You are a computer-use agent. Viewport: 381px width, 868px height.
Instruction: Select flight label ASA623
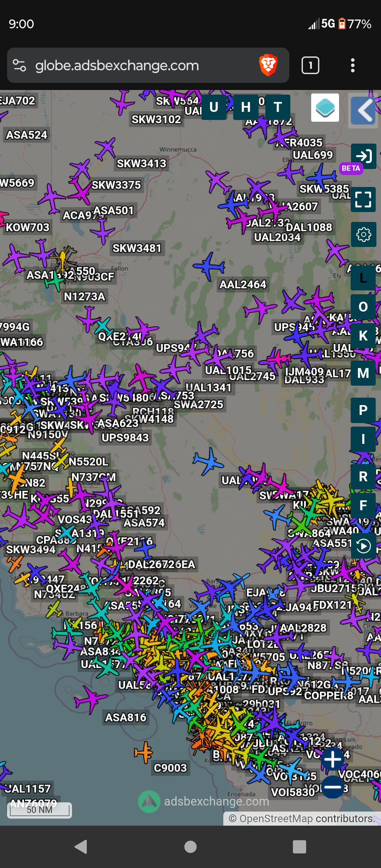coord(118,423)
